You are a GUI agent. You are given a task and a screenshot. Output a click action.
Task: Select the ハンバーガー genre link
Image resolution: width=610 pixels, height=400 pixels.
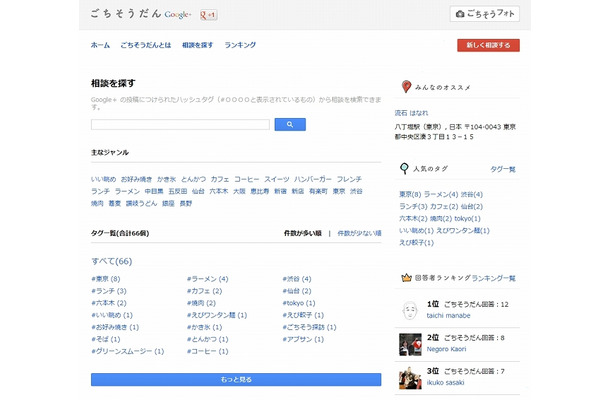[x=313, y=179]
